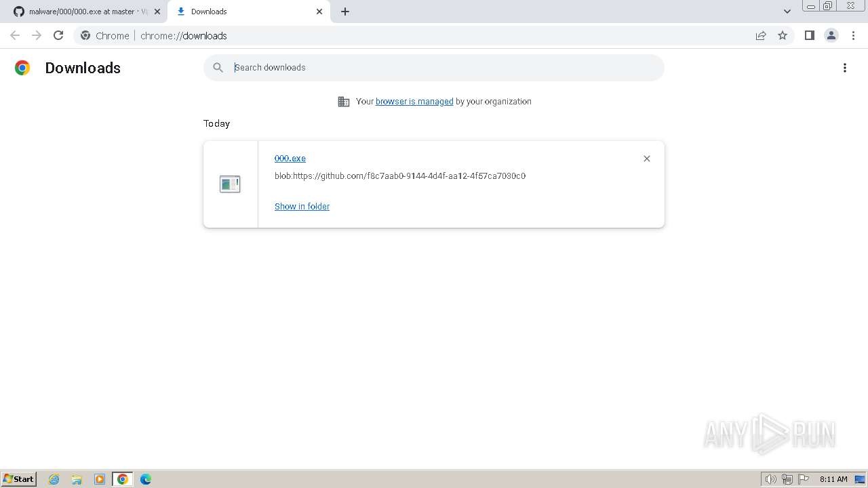Reload the downloads page
The height and width of the screenshot is (488, 868).
(x=58, y=35)
